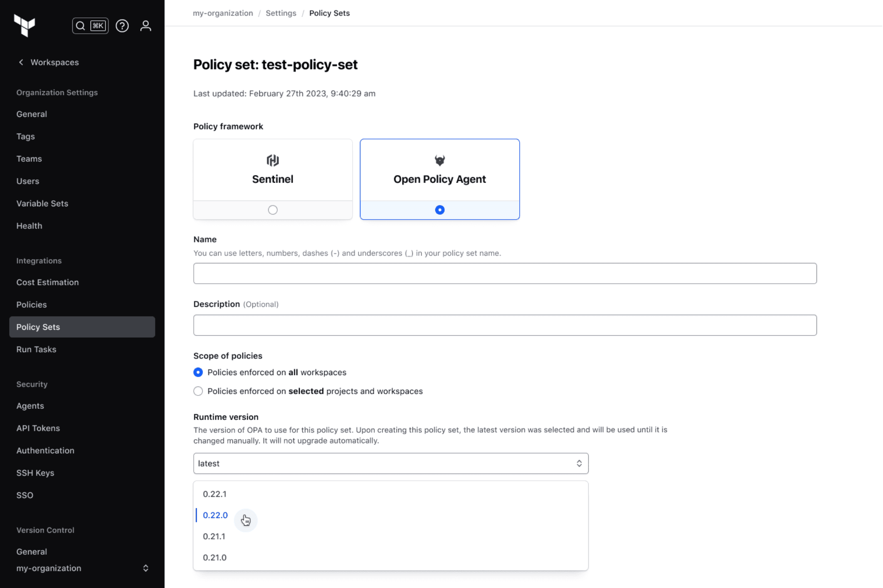The width and height of the screenshot is (883, 588).
Task: Open the help question mark menu
Action: (x=122, y=26)
